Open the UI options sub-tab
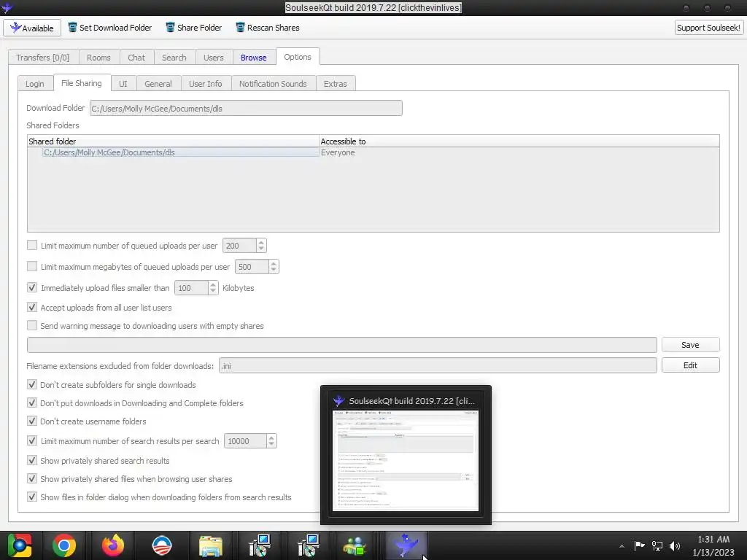Image resolution: width=747 pixels, height=560 pixels. tap(123, 84)
